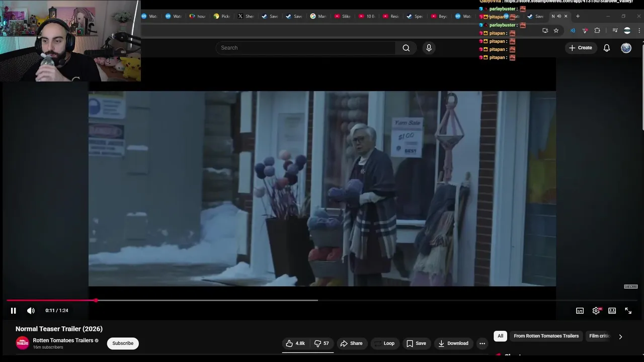Toggle subtitles/closed captions
The height and width of the screenshot is (362, 644).
(x=580, y=311)
